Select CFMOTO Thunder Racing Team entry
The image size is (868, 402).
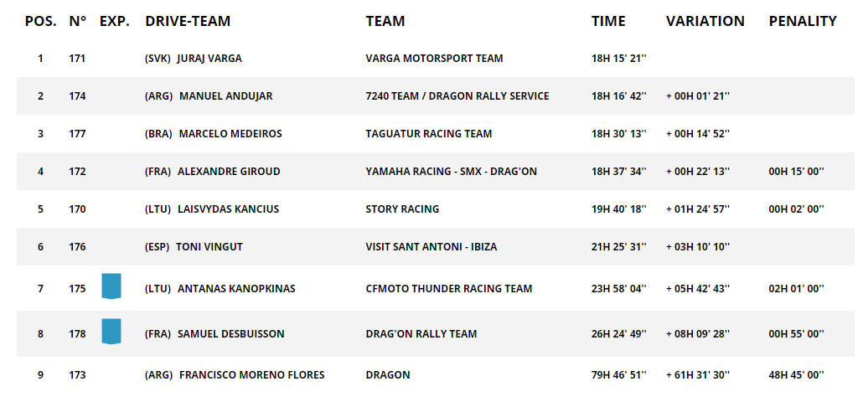(x=448, y=289)
